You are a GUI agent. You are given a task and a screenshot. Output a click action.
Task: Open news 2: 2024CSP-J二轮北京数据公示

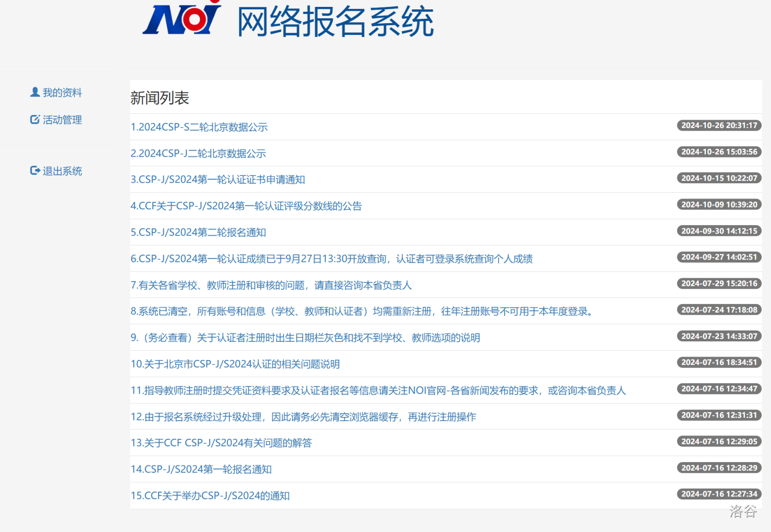pos(198,154)
